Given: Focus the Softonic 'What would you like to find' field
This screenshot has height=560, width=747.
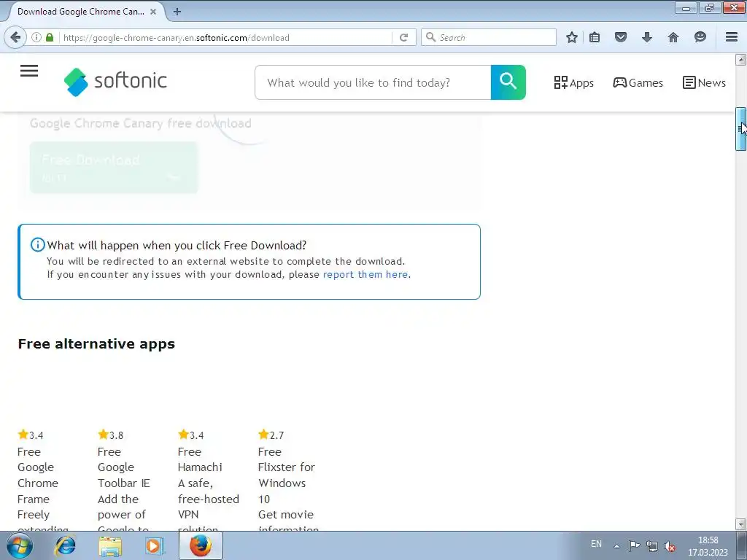Looking at the screenshot, I should point(373,82).
